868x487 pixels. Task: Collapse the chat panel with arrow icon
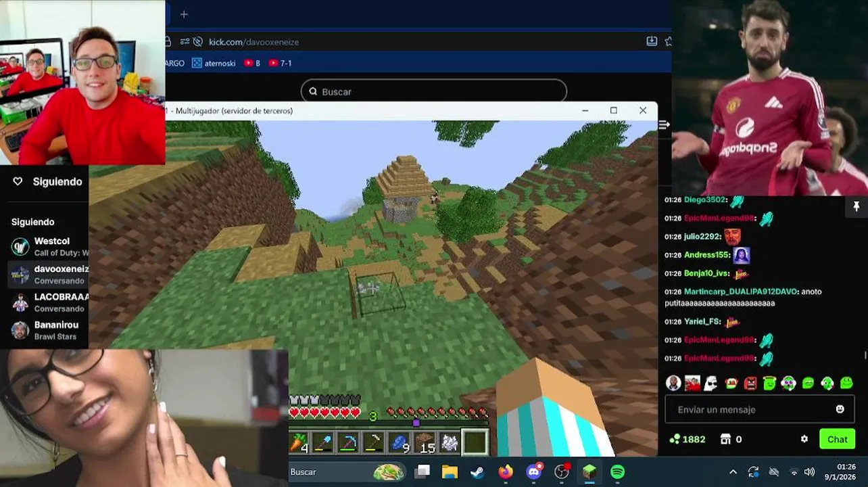tap(665, 124)
